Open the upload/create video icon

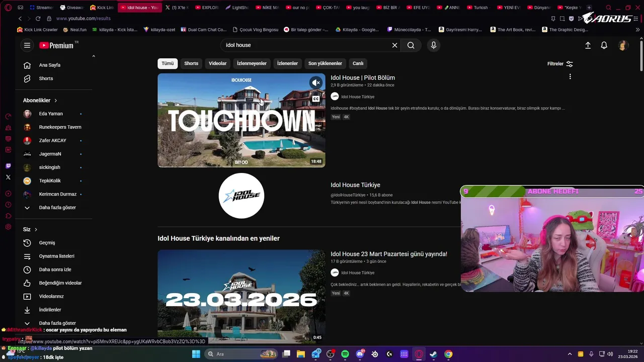pos(588,45)
